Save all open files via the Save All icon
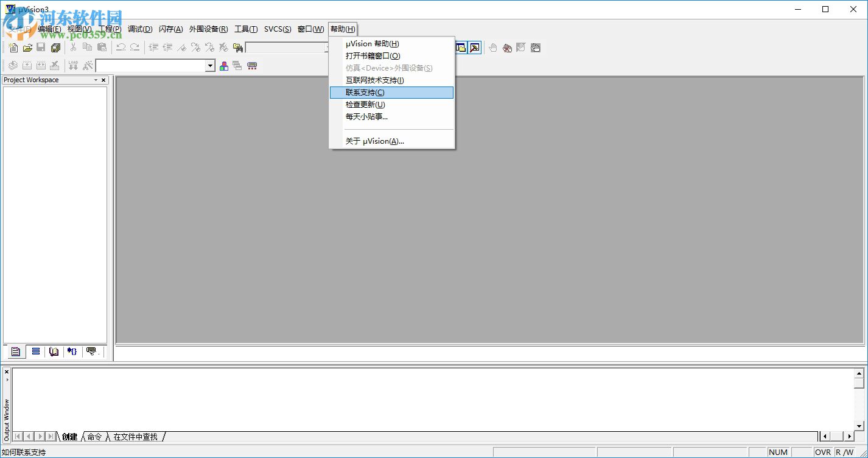 [x=55, y=48]
